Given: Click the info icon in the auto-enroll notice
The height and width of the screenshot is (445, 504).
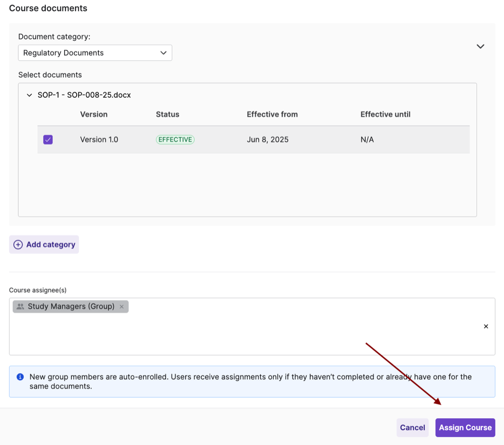Looking at the screenshot, I should [x=20, y=376].
